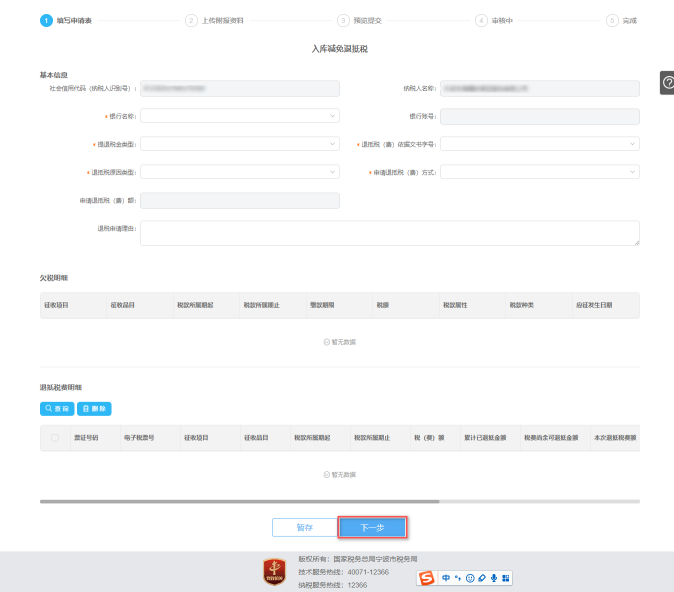Click the 退税申请理由 text area

(x=389, y=233)
